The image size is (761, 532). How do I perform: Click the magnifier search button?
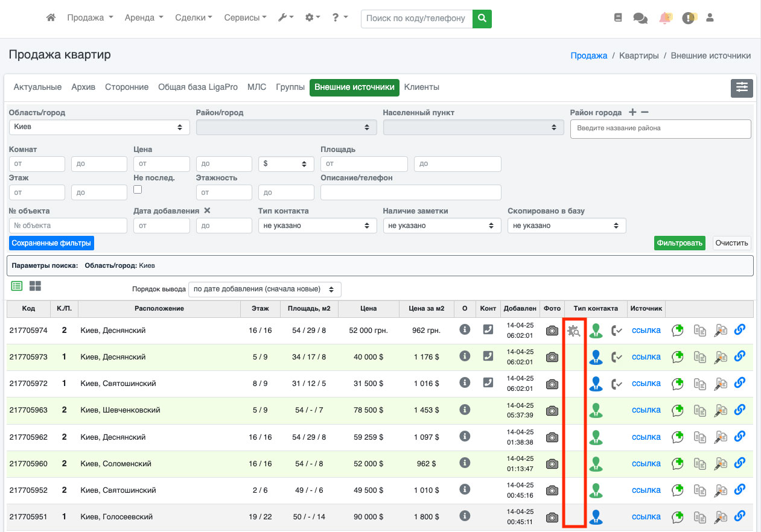(x=482, y=19)
